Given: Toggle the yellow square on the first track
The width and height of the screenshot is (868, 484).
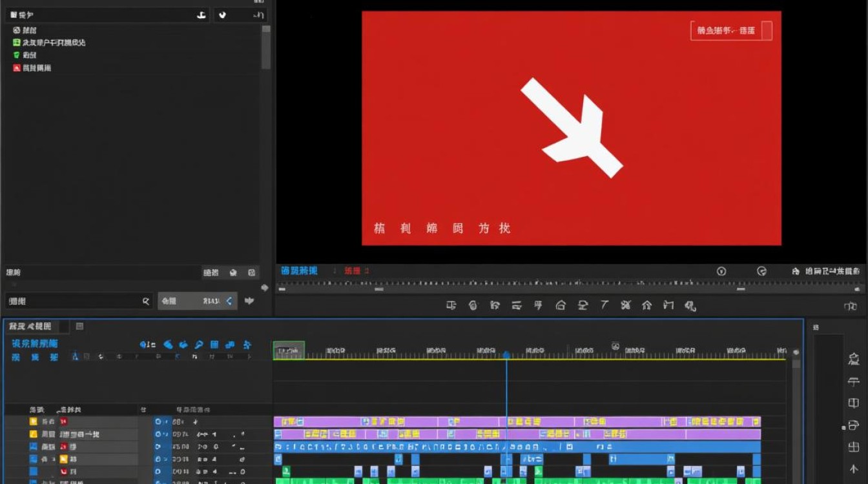Looking at the screenshot, I should 34,421.
